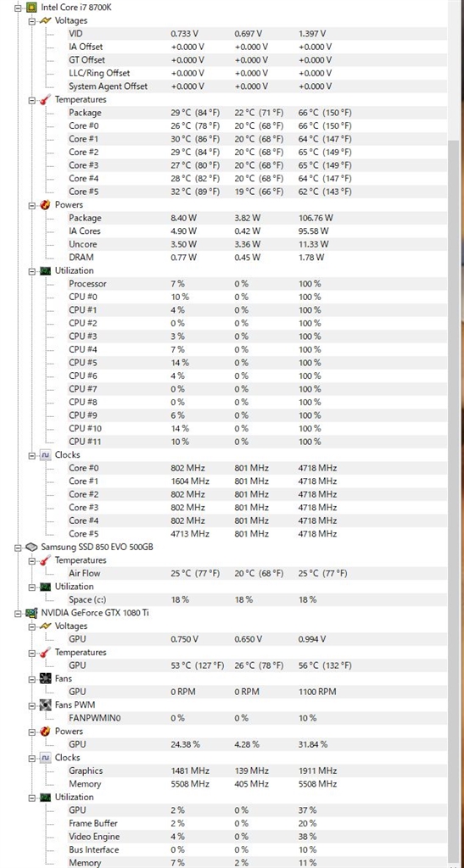Click the CPU Powers flame icon
Screen dimensions: 464x868
coord(46,205)
